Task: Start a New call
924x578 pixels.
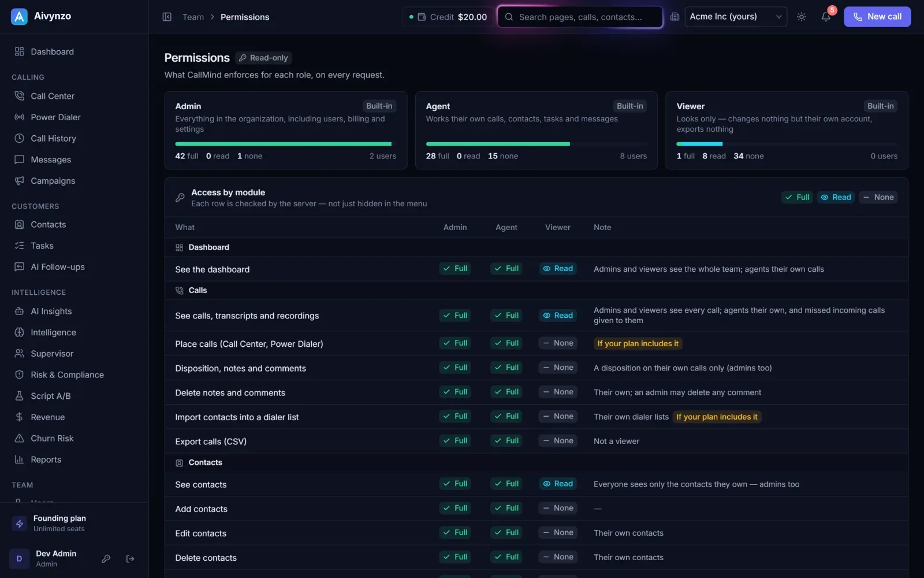Action: 877,17
